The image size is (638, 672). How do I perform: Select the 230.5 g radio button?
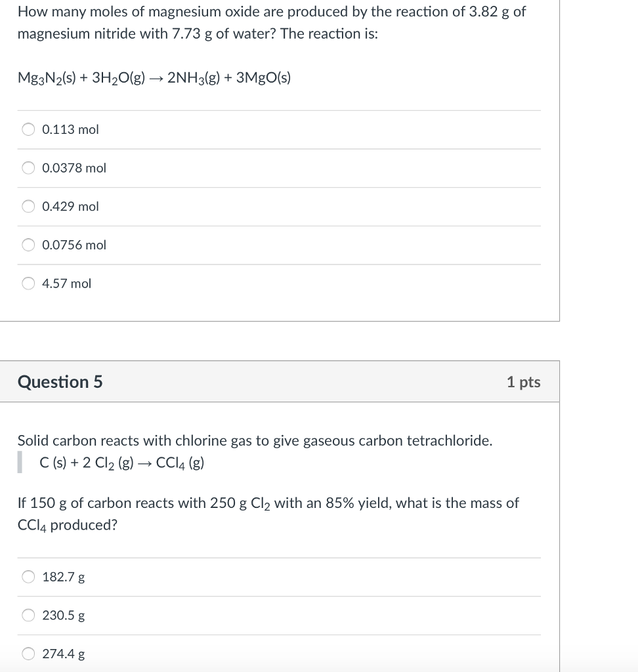[28, 615]
